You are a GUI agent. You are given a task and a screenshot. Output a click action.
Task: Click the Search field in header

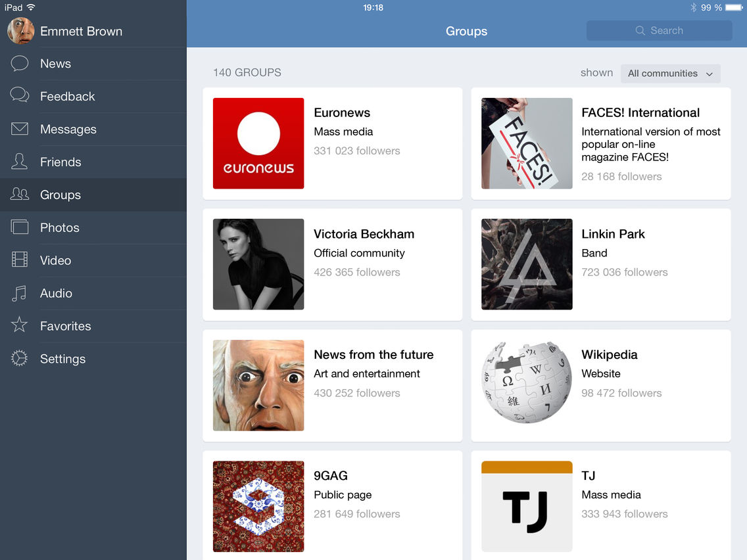pos(659,31)
